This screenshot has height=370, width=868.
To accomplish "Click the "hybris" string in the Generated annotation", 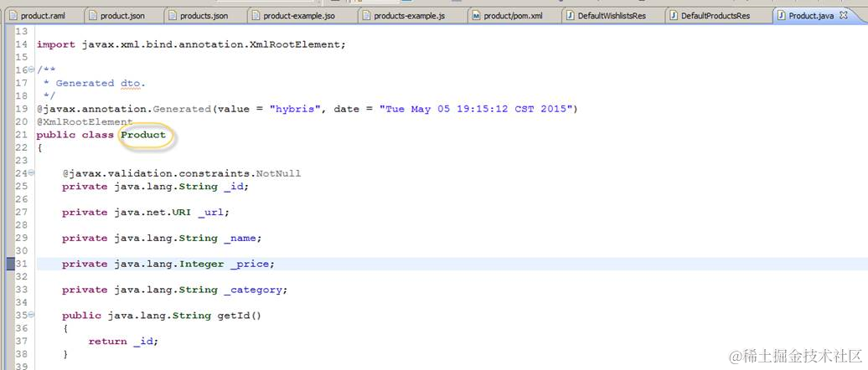I will tap(295, 109).
